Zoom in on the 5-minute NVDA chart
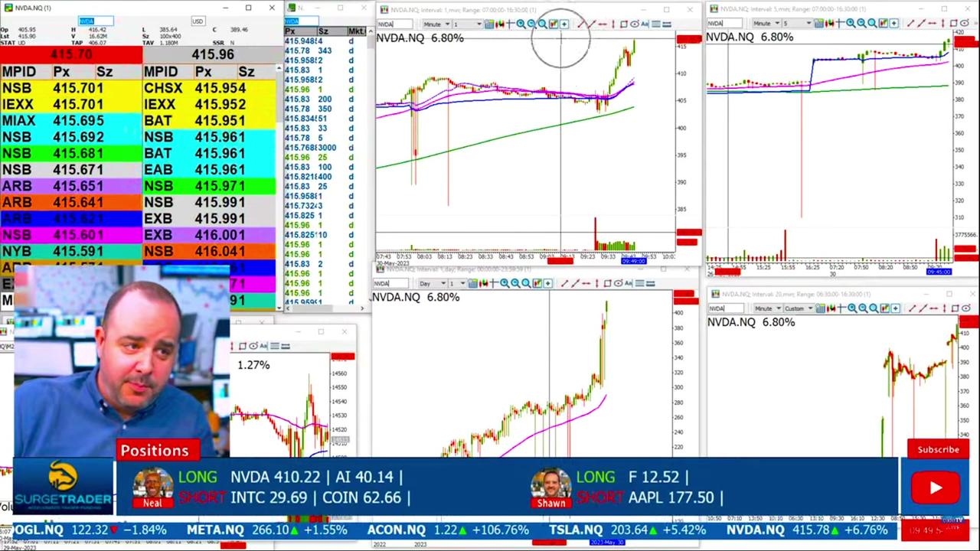The height and width of the screenshot is (551, 980). tap(851, 24)
